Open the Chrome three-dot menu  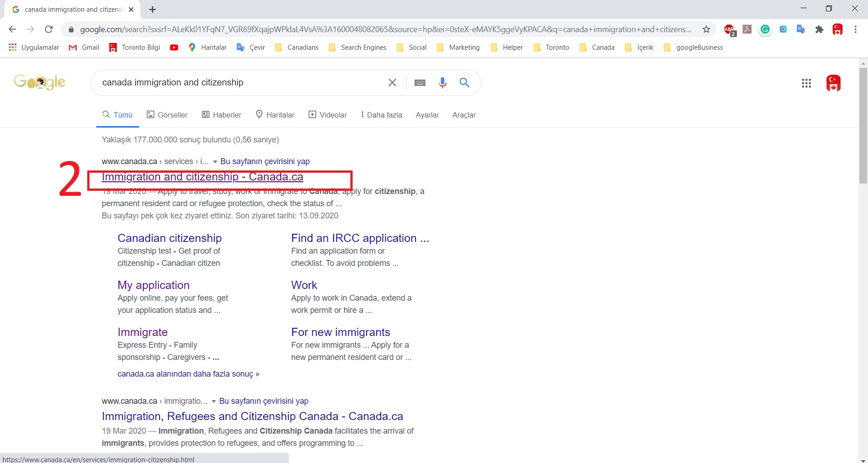coord(855,29)
